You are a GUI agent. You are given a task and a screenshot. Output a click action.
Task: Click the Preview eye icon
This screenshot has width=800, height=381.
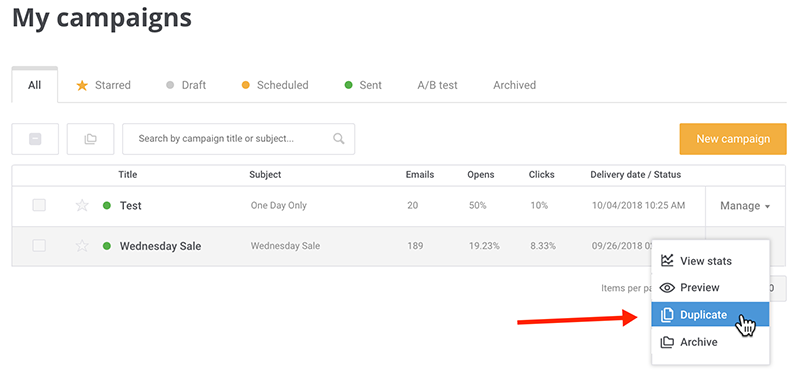click(667, 288)
